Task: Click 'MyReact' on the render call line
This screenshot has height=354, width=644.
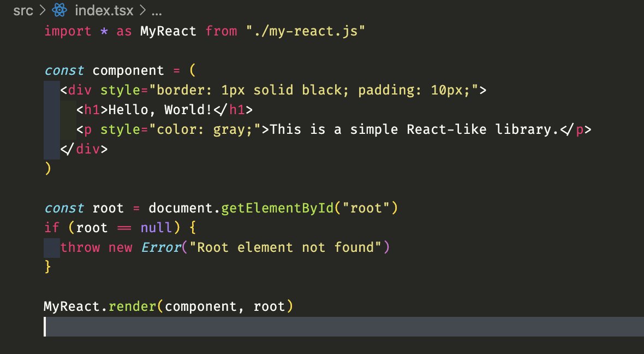Action: click(x=72, y=306)
